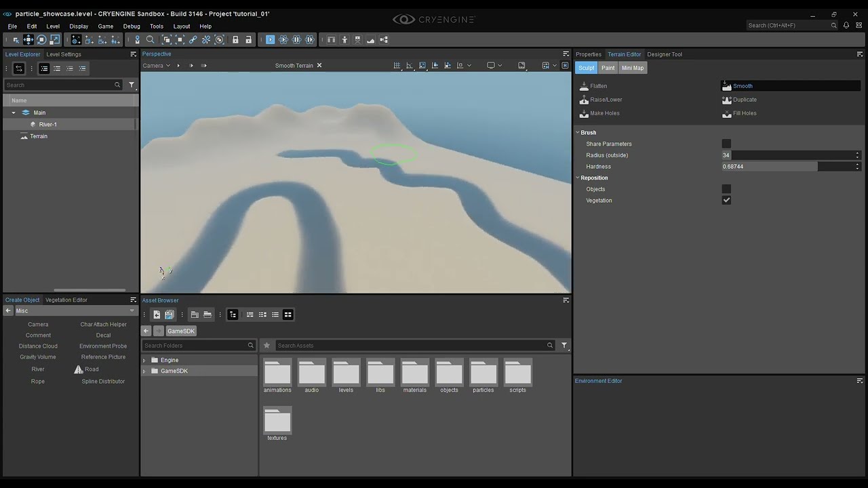Expand the GameSDK folder in Asset Browser
This screenshot has width=868, height=488.
coord(144,371)
